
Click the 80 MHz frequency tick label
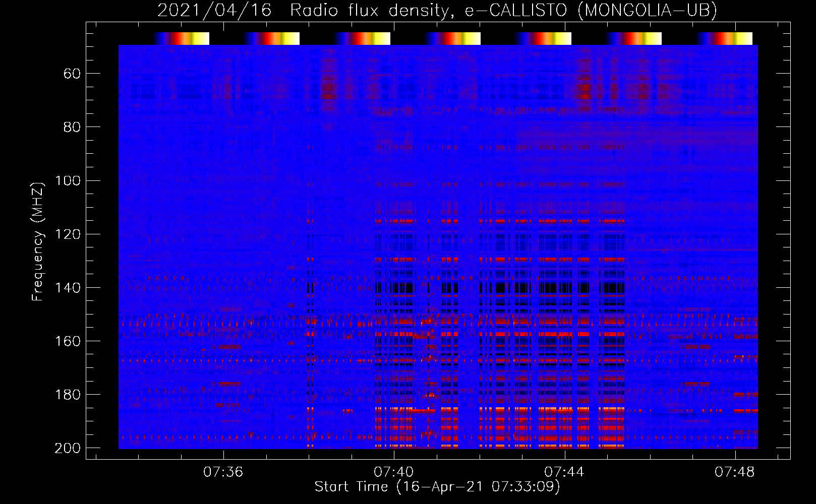[72, 127]
